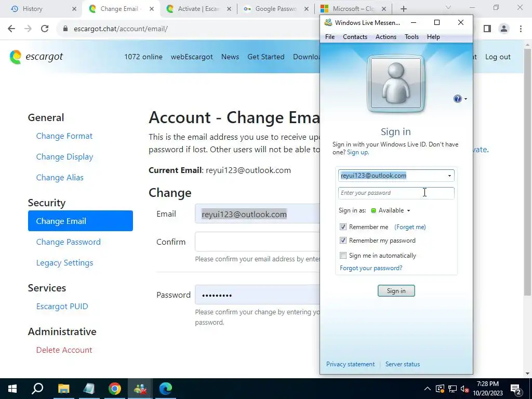532x399 pixels.
Task: Click the notepad-like app icon in the taskbar
Action: (x=89, y=389)
